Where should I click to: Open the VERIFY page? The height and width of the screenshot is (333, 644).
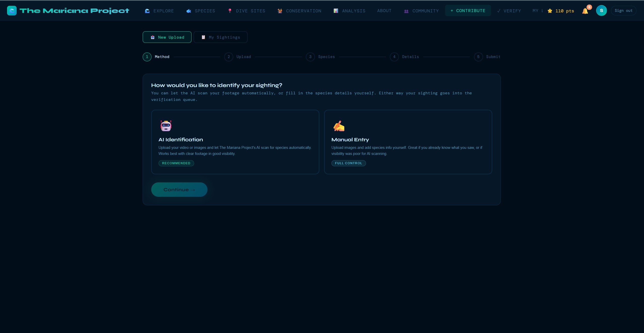coord(509,11)
